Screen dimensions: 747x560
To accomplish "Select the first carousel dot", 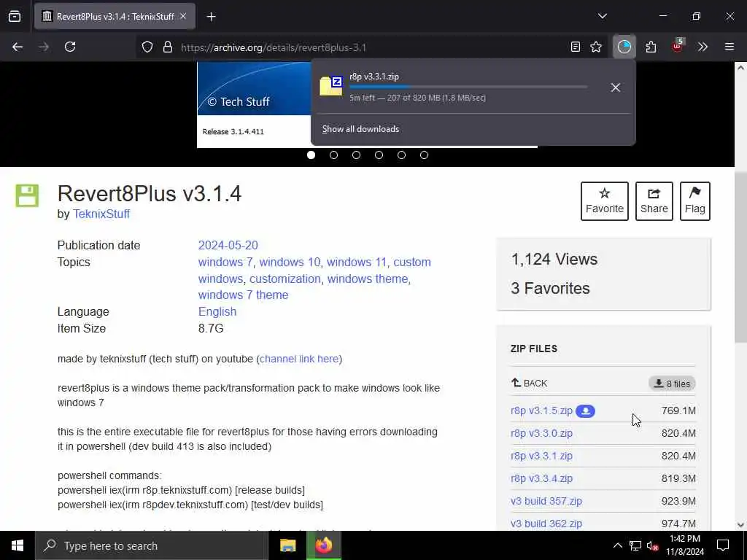I will pos(311,155).
